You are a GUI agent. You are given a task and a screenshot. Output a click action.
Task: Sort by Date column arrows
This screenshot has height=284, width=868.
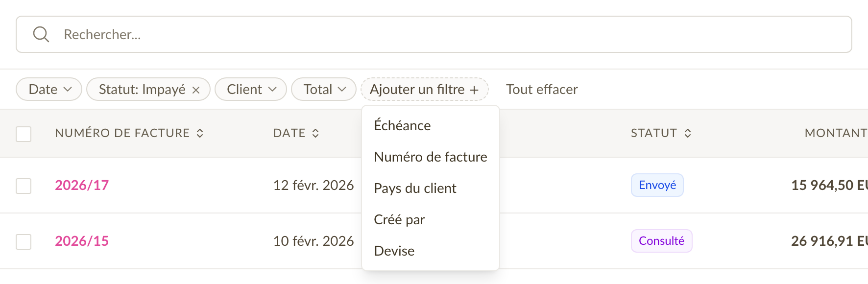click(315, 133)
